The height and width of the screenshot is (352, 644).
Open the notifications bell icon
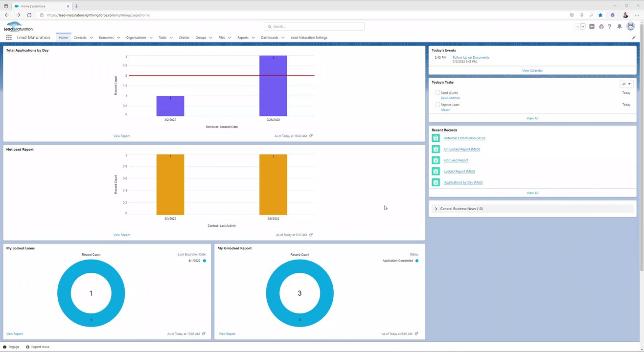click(x=620, y=26)
